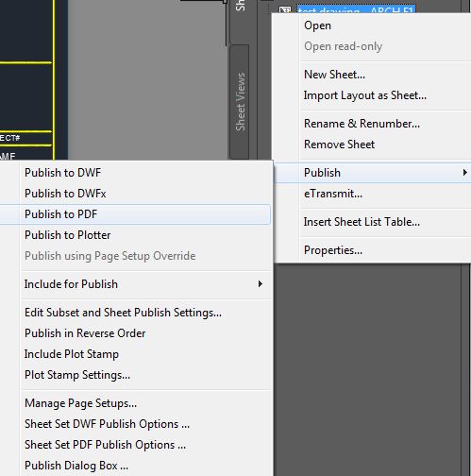Choose Rename & Renumber option
This screenshot has width=471, height=476.
pyautogui.click(x=373, y=124)
